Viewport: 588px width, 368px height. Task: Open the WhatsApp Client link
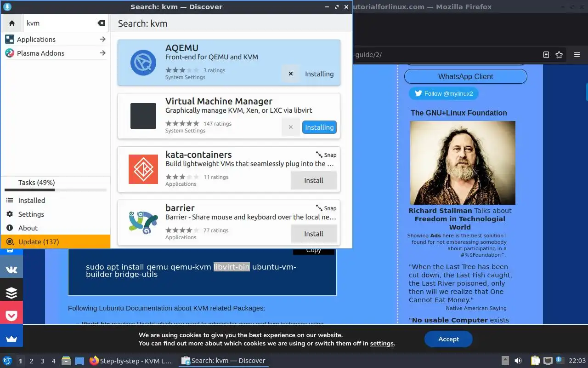tap(465, 76)
